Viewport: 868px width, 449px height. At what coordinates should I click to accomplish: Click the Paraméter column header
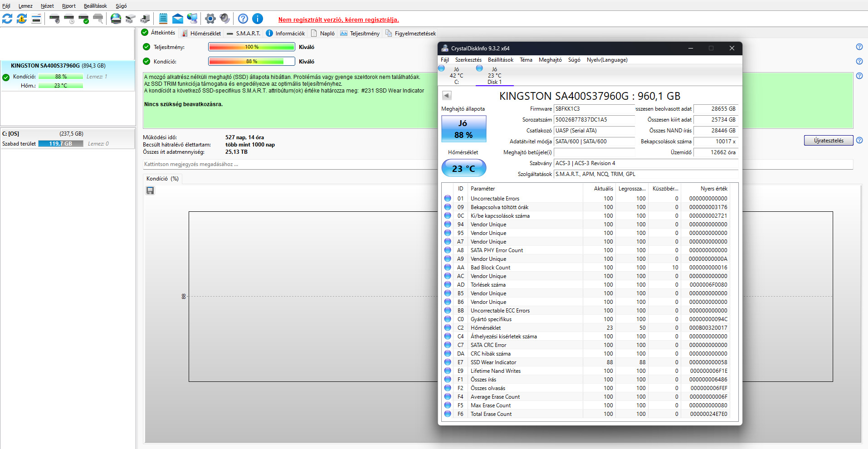tap(525, 189)
